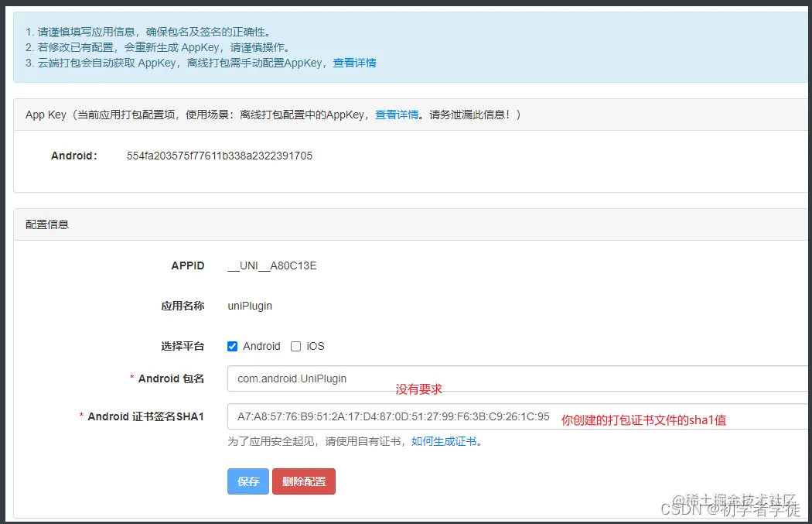The height and width of the screenshot is (524, 812).
Task: Open the 查看详情 link in the notice banner
Action: (353, 63)
